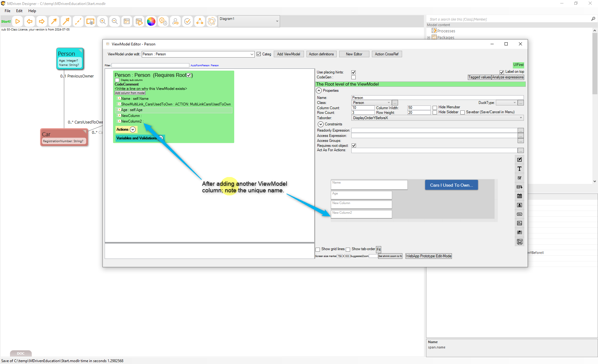Click the Readonly Expression input field
Image resolution: width=598 pixels, height=364 pixels.
[x=434, y=130]
